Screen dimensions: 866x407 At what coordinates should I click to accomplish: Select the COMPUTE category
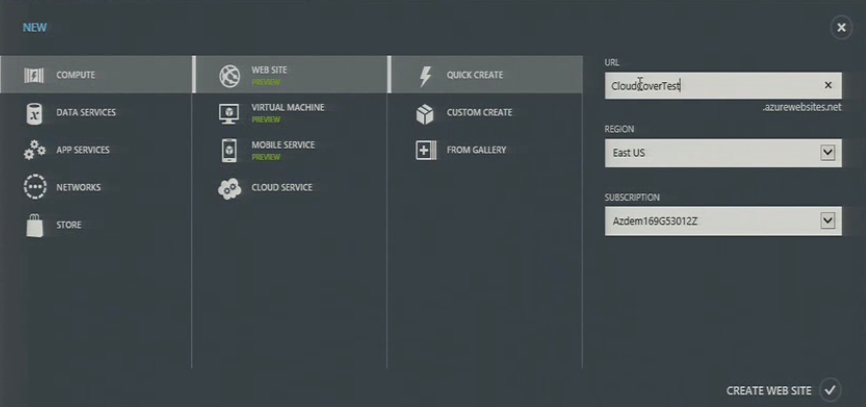(x=96, y=75)
